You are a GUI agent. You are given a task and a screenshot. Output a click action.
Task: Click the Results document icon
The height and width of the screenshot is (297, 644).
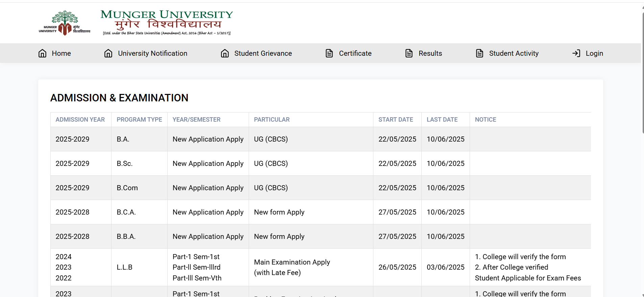[409, 53]
